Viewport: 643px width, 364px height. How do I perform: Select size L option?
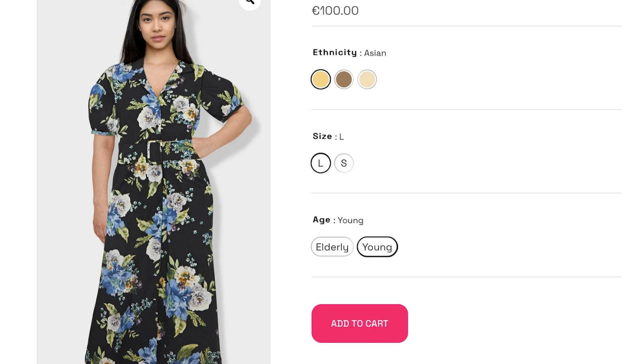pyautogui.click(x=320, y=163)
